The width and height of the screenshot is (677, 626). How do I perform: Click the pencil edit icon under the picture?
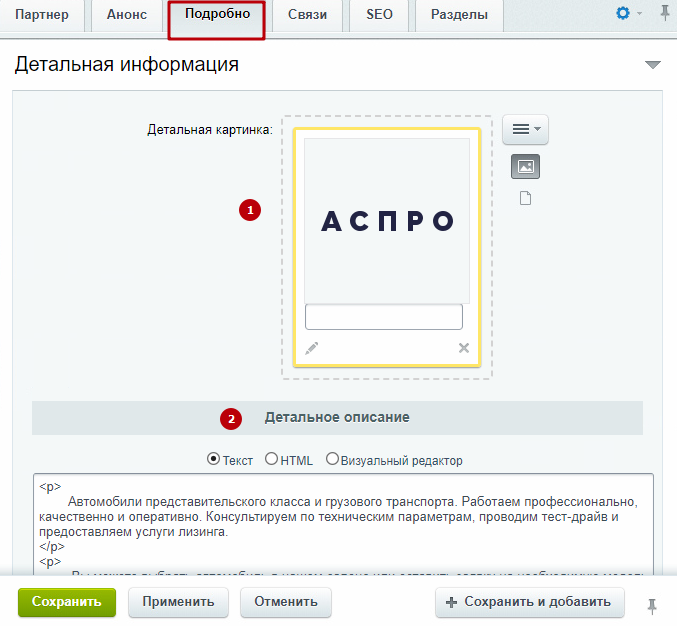pos(312,348)
